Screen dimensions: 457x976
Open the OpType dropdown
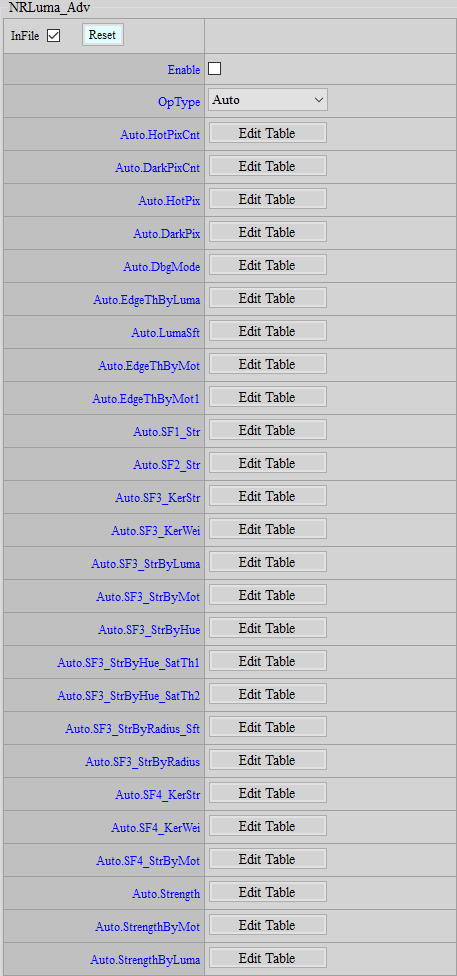[268, 100]
